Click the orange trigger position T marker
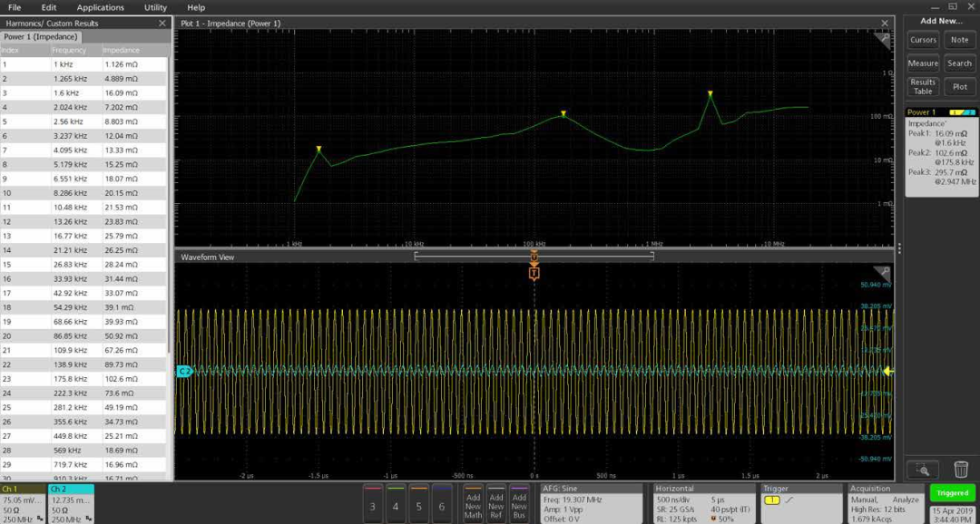 pos(534,273)
